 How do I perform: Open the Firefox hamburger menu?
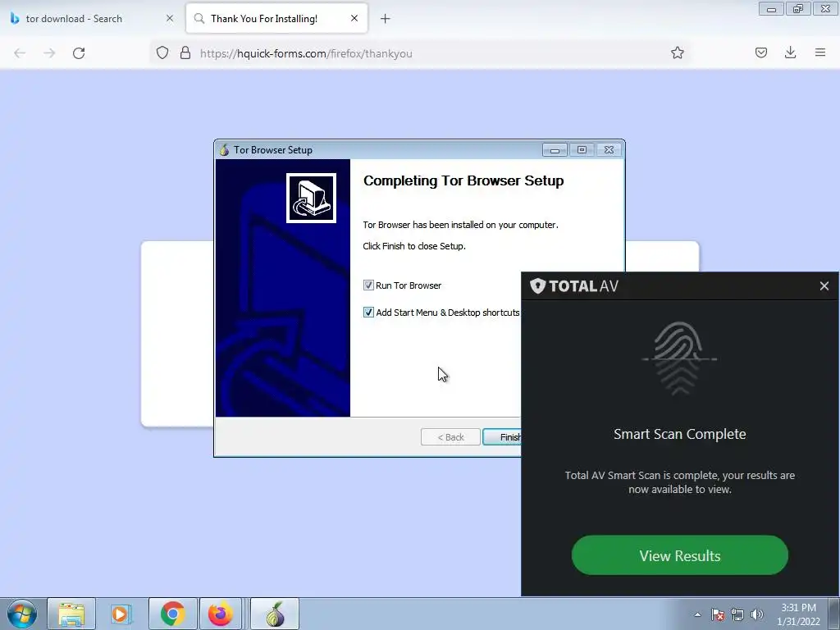coord(820,52)
